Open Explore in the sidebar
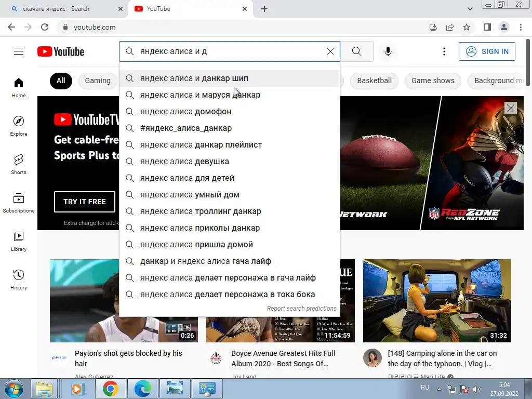 [x=19, y=126]
